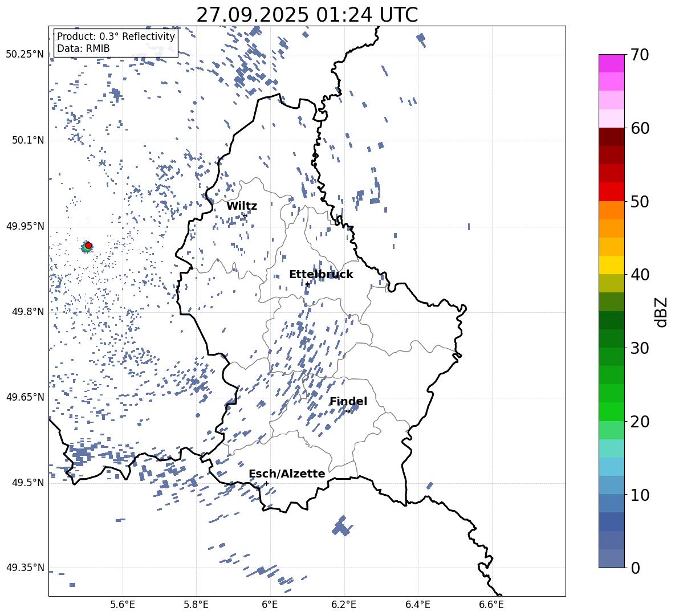This screenshot has height=616, width=675.
Task: Click the 27.09.2025 01:24 UTC title
Action: click(x=307, y=15)
